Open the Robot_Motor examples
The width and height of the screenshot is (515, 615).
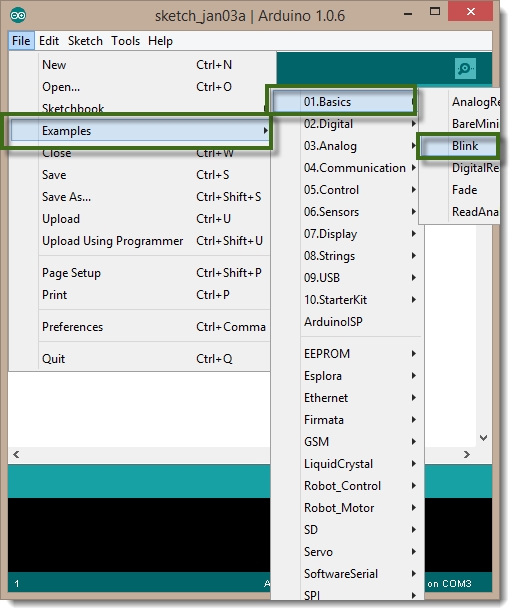pos(347,508)
